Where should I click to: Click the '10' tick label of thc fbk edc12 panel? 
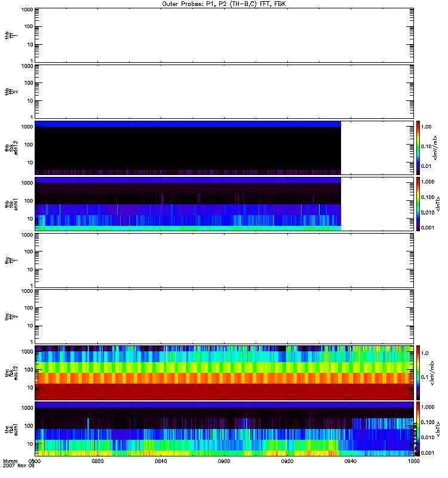(x=30, y=388)
